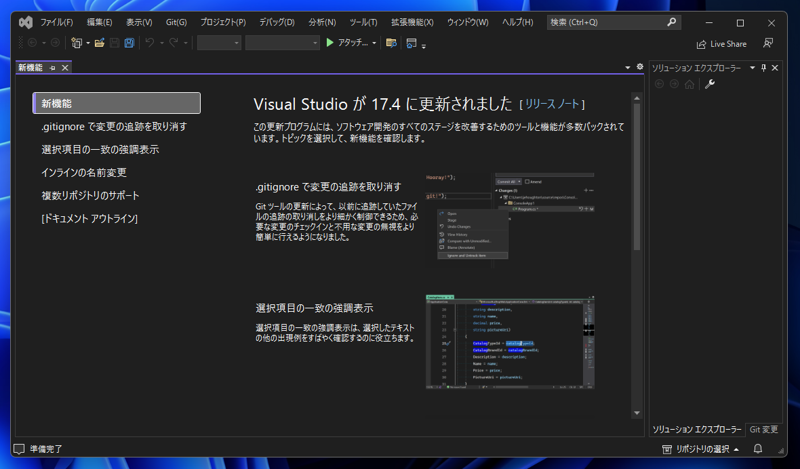Image resolution: width=800 pixels, height=469 pixels.
Task: Open the Undo history dropdown arrow
Action: (x=161, y=43)
